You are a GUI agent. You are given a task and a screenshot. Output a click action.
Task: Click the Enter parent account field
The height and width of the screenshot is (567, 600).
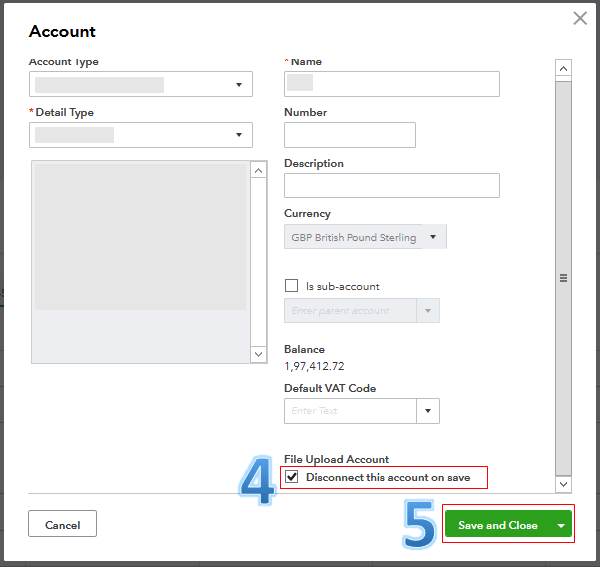point(350,311)
